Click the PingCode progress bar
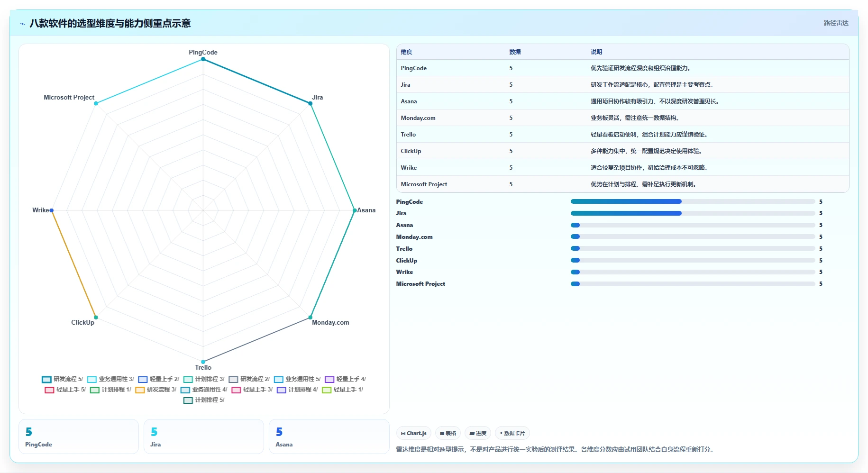Viewport: 868px width, 473px height. pos(693,201)
